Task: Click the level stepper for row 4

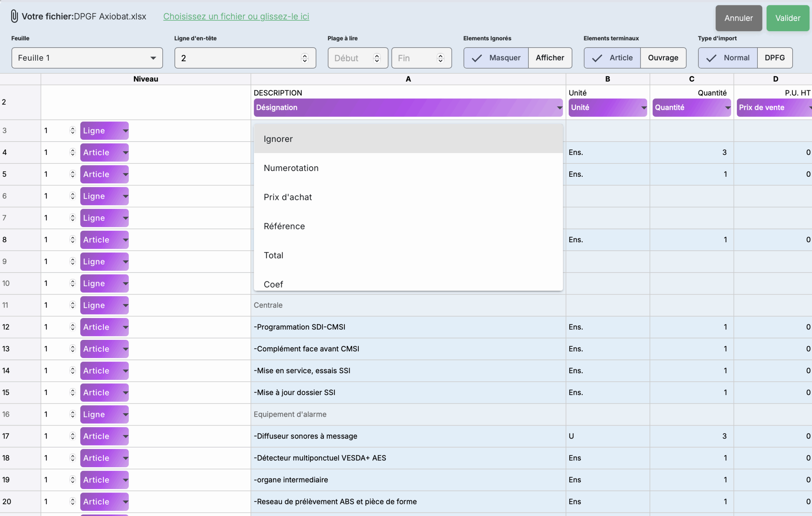Action: coord(73,152)
